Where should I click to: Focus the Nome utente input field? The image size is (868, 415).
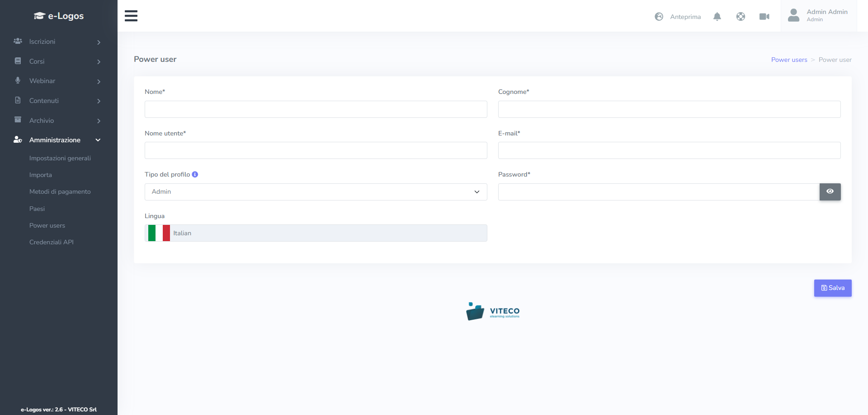point(316,150)
